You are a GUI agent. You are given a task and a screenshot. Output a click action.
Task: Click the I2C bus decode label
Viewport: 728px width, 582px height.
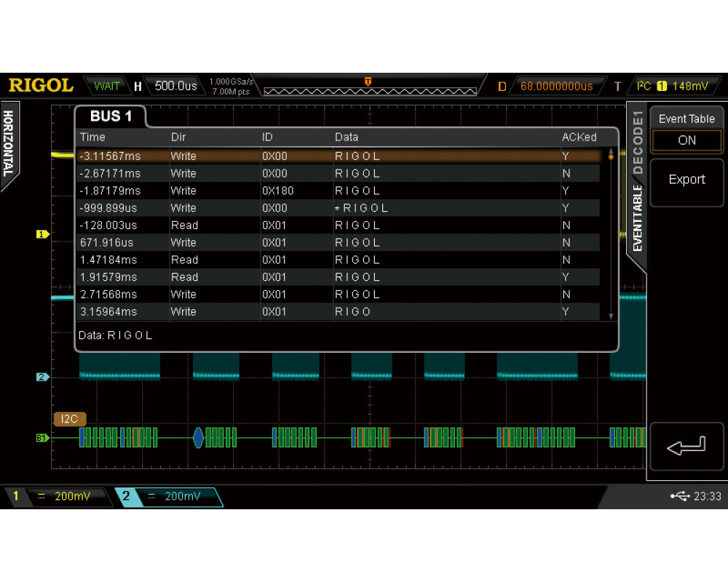(x=70, y=419)
